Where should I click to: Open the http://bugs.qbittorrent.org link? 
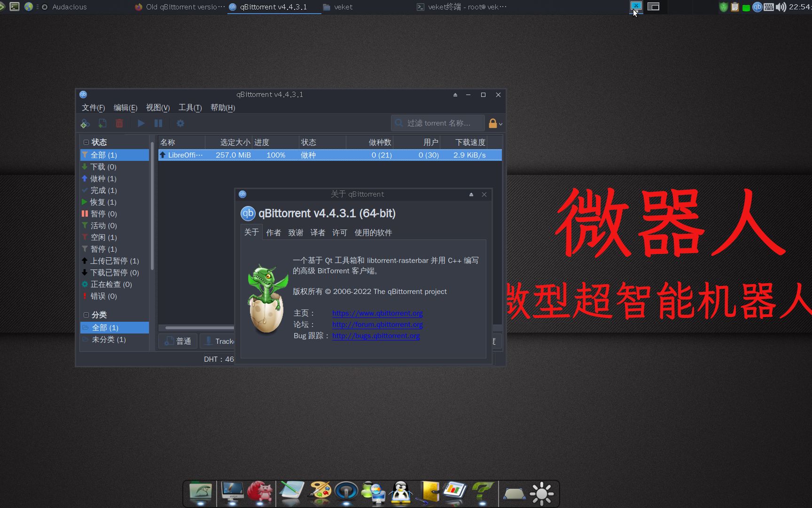376,336
